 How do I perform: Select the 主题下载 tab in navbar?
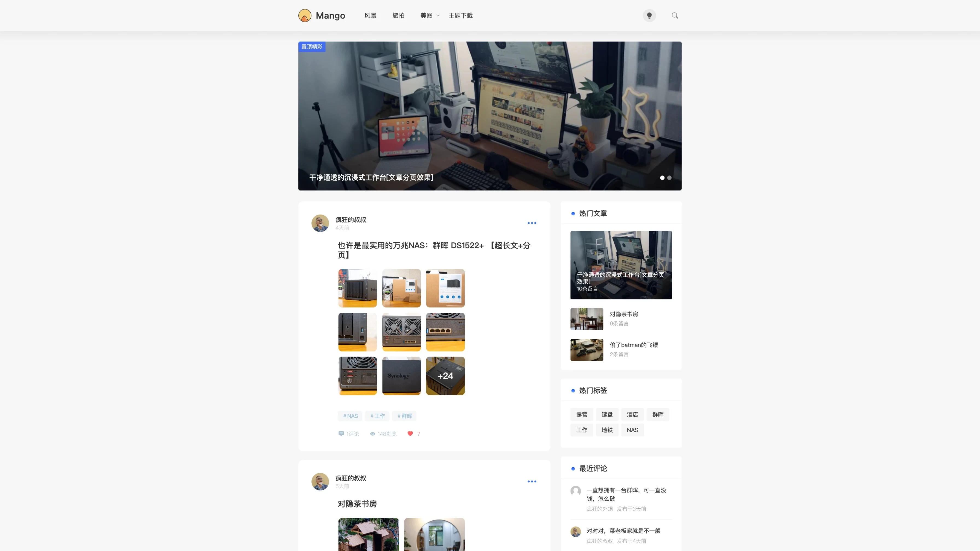pos(460,15)
